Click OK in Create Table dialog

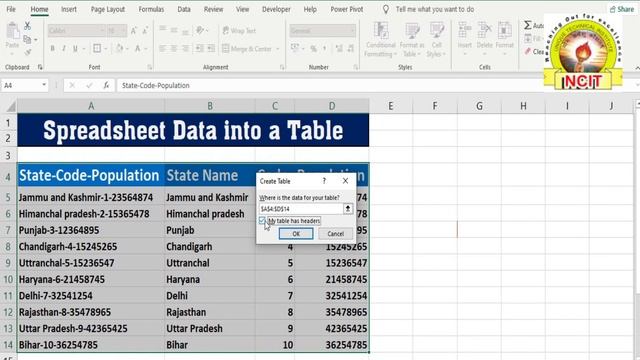coord(296,234)
